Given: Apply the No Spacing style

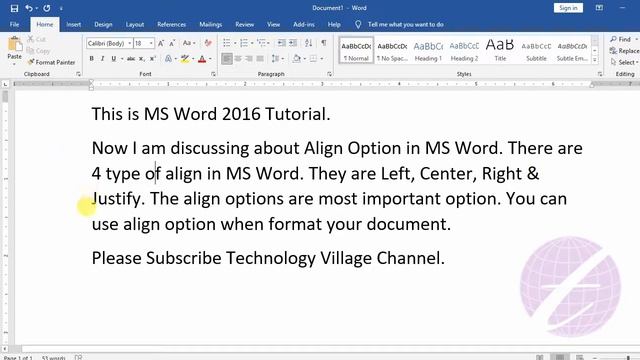Looking at the screenshot, I should [x=392, y=50].
